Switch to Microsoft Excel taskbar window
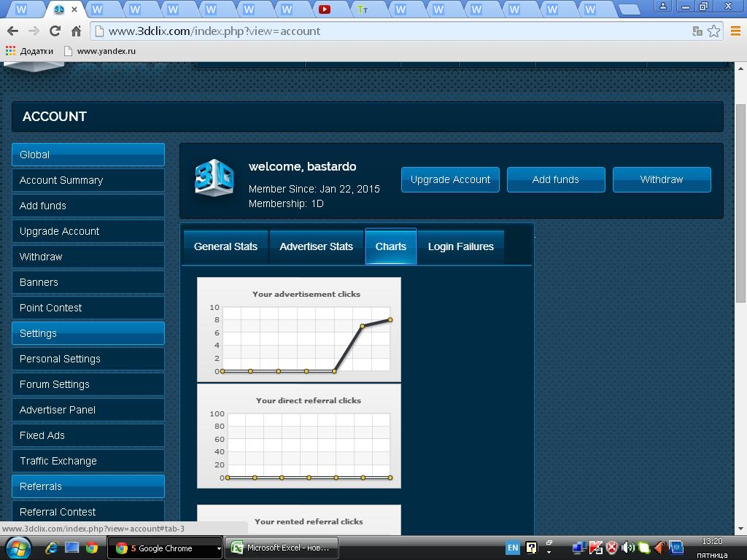 pos(282,548)
